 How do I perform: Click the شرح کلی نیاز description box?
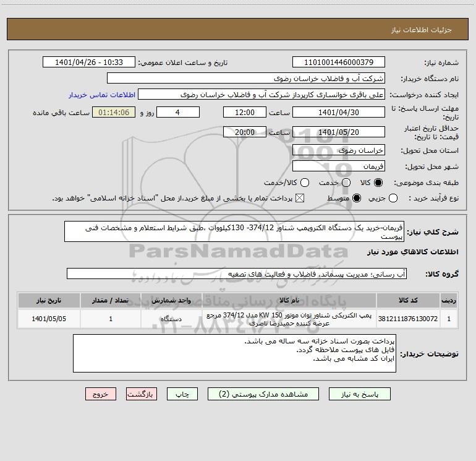pos(234,231)
